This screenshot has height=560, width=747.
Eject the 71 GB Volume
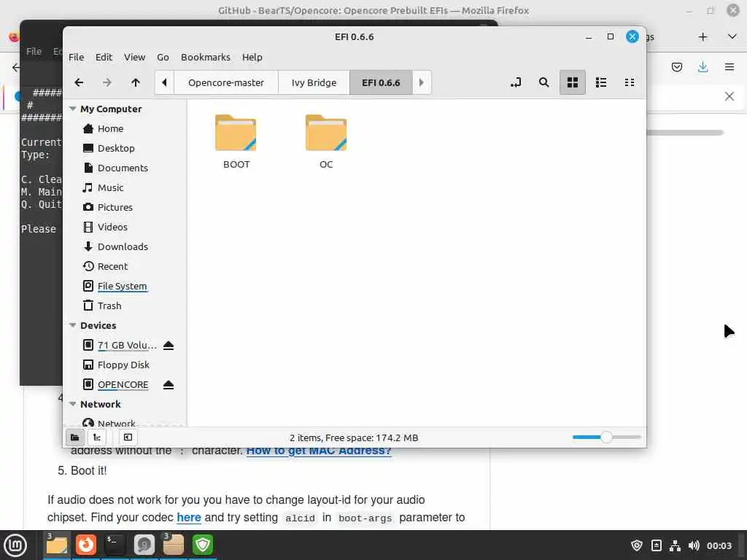(169, 345)
